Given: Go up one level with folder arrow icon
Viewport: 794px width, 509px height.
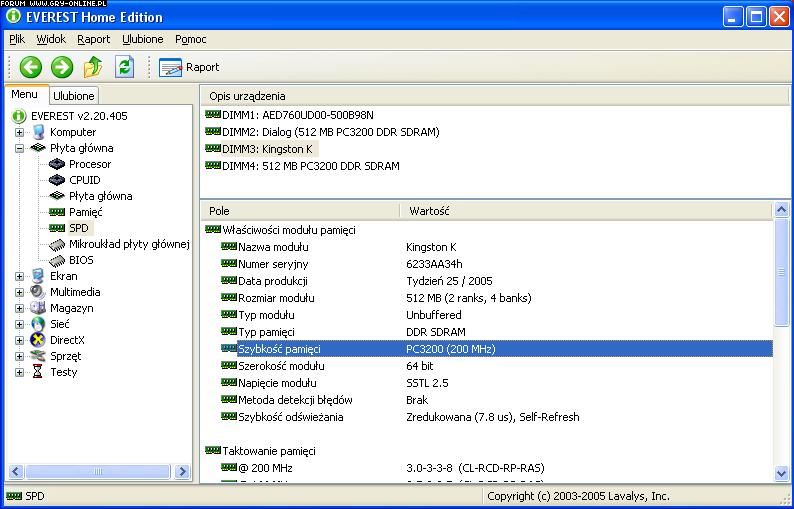Looking at the screenshot, I should [93, 67].
